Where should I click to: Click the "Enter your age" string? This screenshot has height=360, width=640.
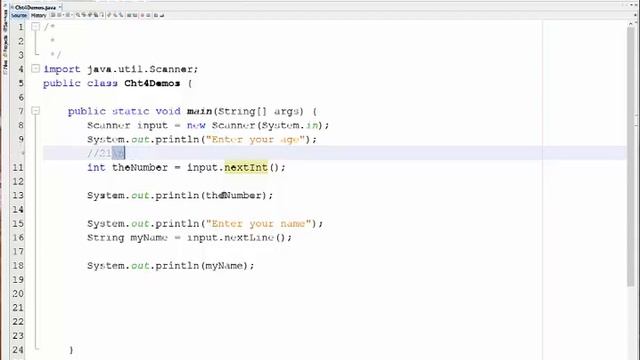coord(256,140)
